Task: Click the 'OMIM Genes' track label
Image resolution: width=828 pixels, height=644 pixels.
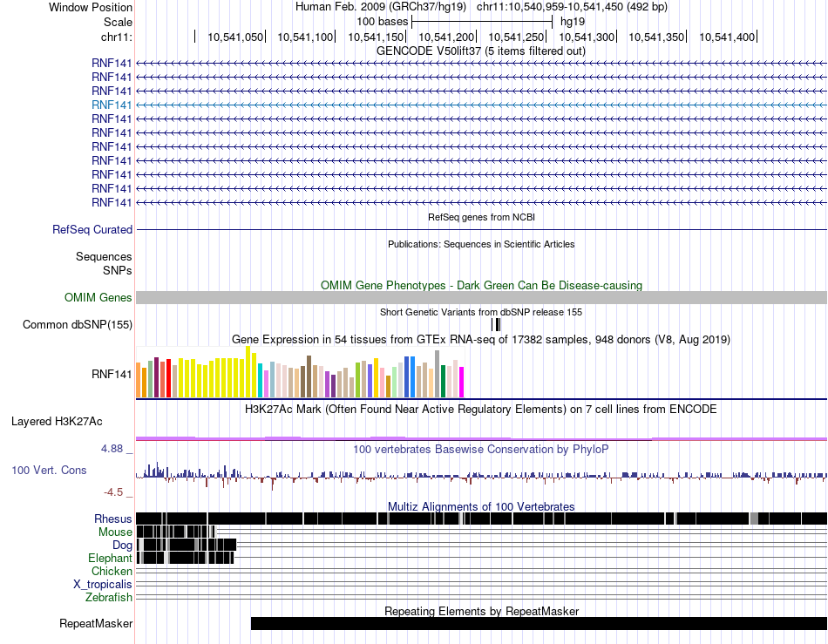Action: click(98, 298)
